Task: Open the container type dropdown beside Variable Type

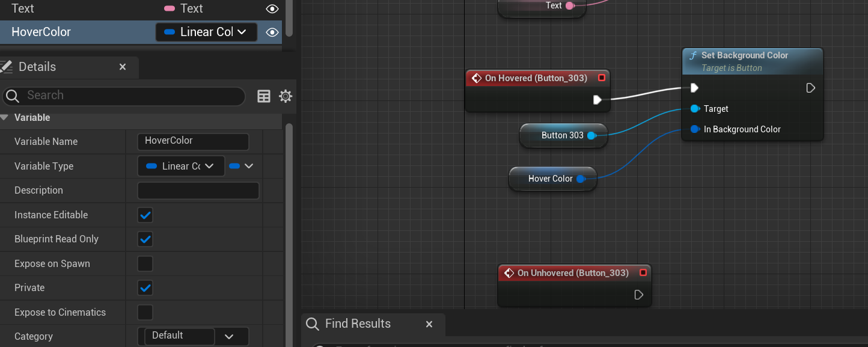Action: [242, 166]
